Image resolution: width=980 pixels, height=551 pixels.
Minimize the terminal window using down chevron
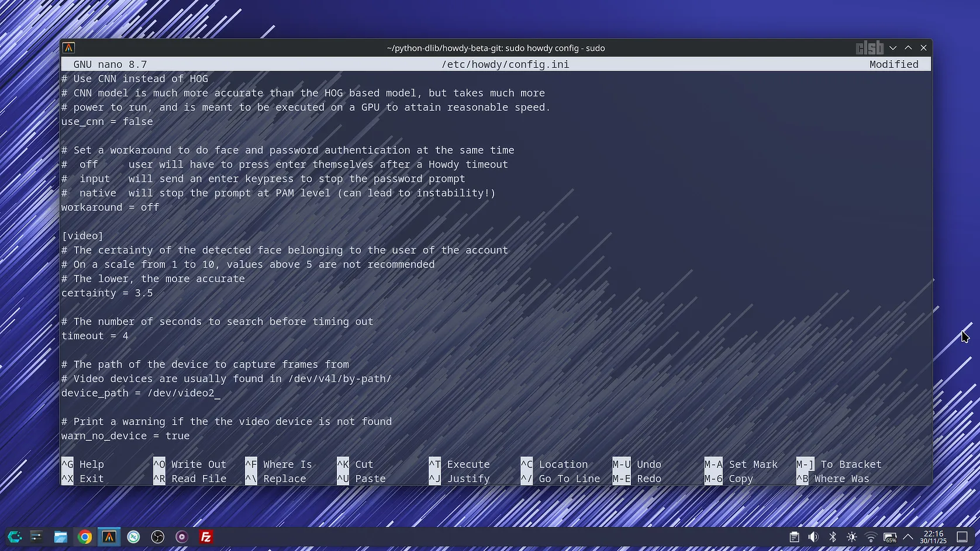coord(893,48)
